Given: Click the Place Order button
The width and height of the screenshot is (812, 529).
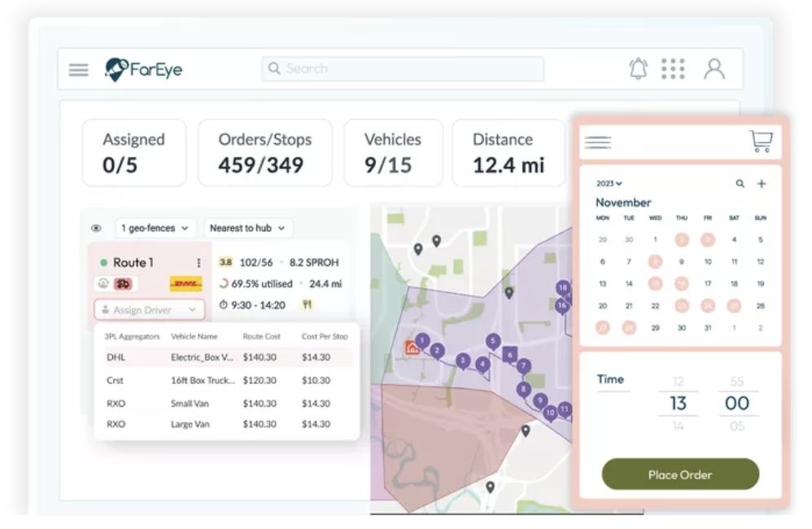Looking at the screenshot, I should [680, 474].
